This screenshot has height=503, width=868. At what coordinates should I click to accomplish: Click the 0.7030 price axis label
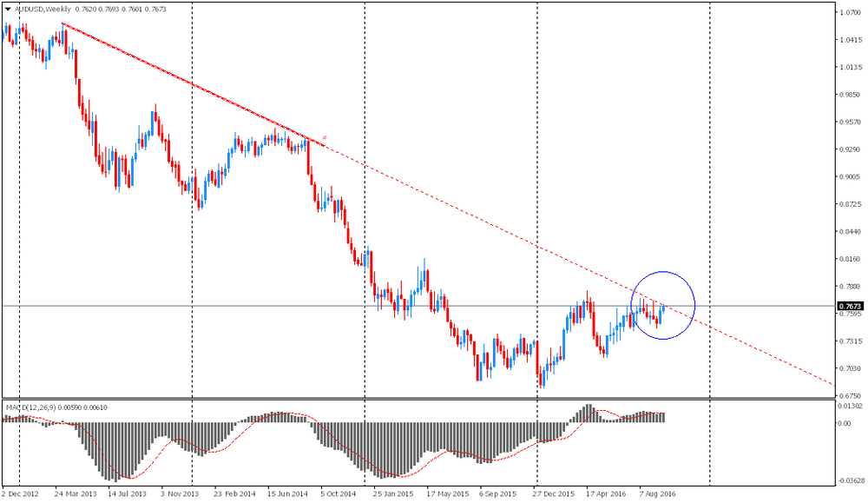click(851, 368)
